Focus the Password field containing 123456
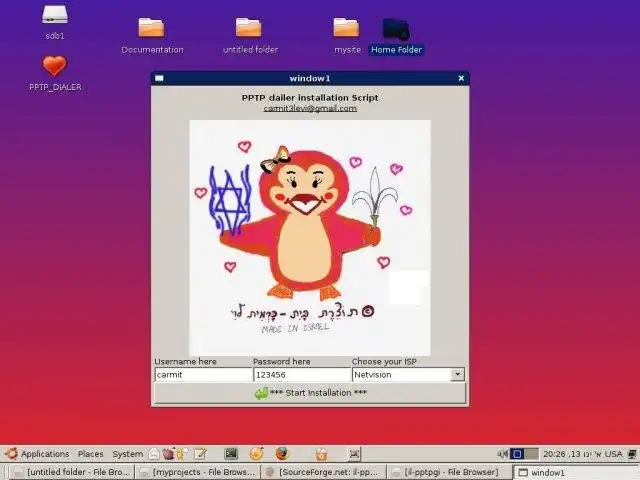 pyautogui.click(x=302, y=375)
